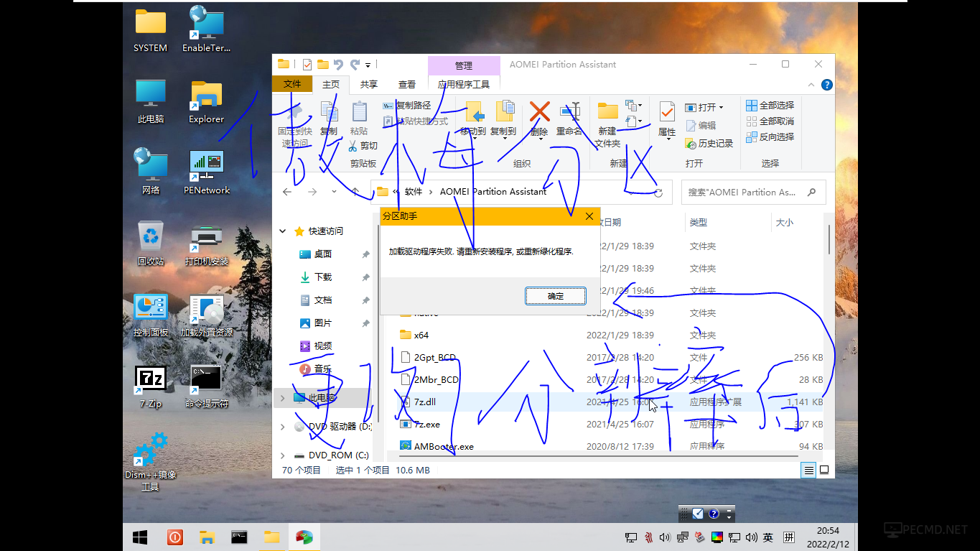The width and height of the screenshot is (980, 551).
Task: Switch to the 应用程序工具 tab
Action: click(464, 84)
